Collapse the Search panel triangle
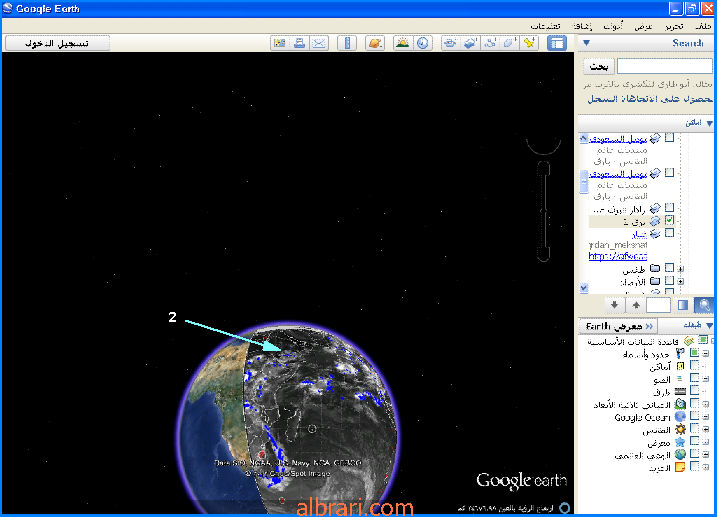This screenshot has height=517, width=717. (x=586, y=43)
